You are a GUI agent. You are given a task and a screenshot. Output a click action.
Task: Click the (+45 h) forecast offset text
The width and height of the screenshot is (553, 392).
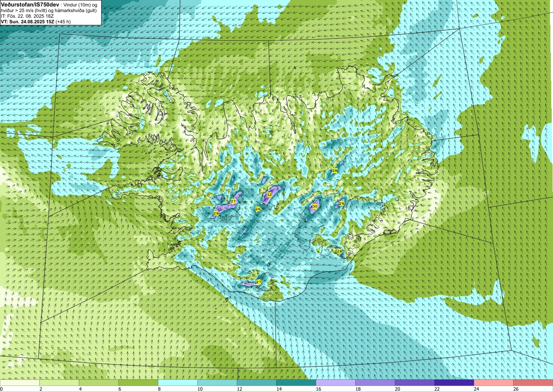[64, 22]
